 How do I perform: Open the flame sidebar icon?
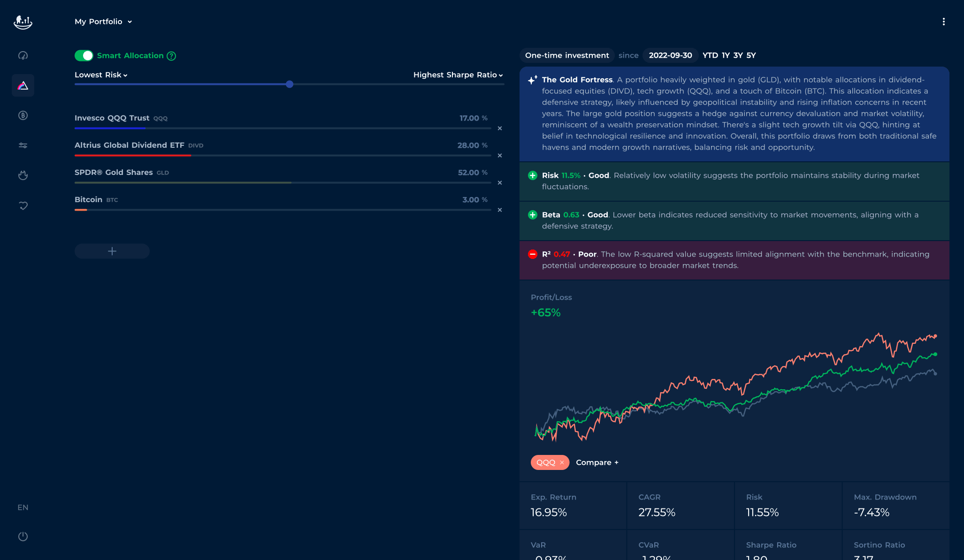point(23,175)
